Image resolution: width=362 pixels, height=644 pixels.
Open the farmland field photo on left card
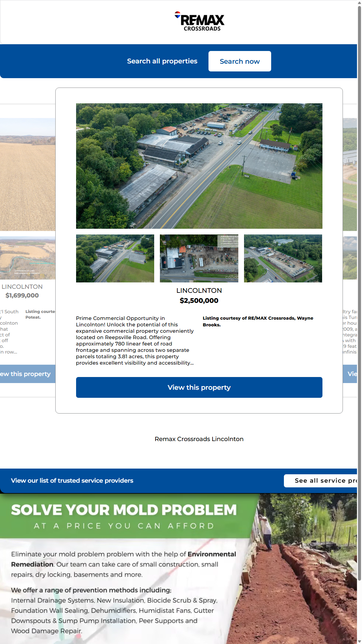28,174
